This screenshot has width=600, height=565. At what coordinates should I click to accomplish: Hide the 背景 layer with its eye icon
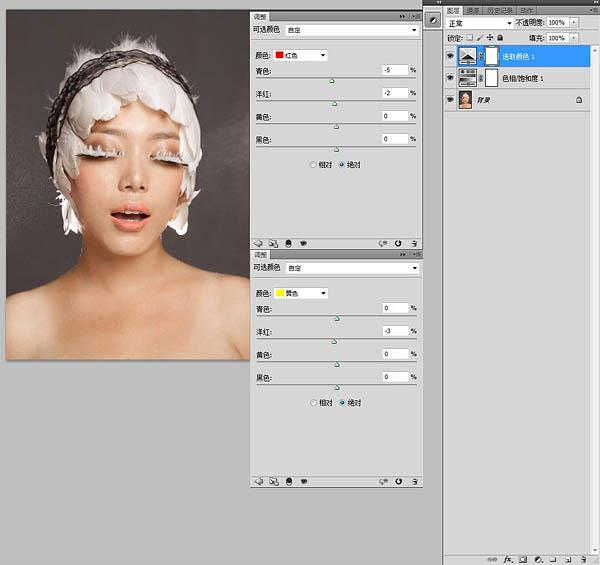[450, 100]
